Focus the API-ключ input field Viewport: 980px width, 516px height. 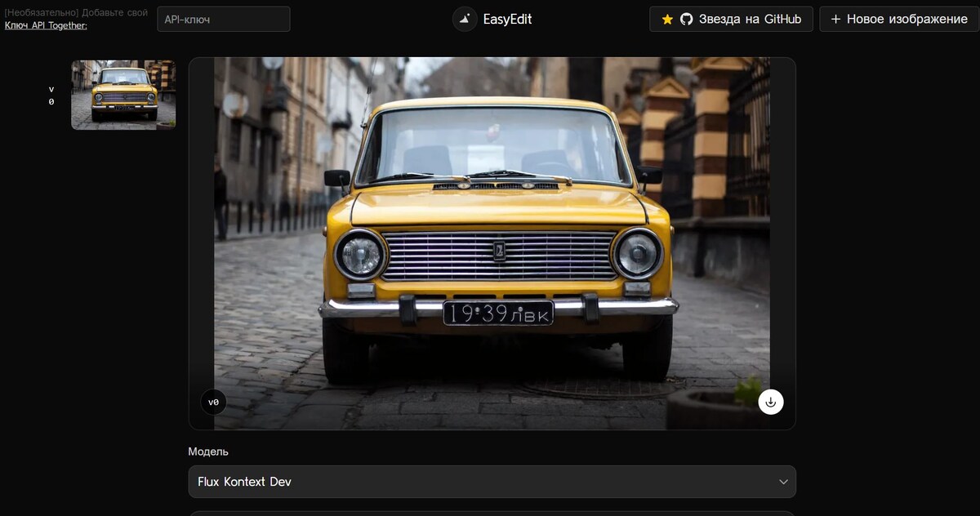pyautogui.click(x=224, y=19)
